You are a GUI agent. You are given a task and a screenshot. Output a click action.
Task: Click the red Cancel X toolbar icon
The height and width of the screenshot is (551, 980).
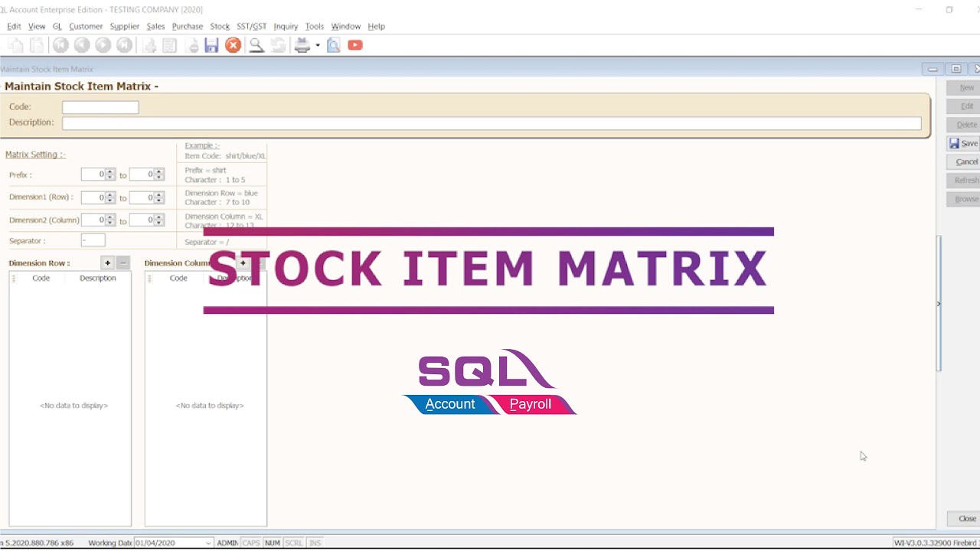tap(233, 45)
